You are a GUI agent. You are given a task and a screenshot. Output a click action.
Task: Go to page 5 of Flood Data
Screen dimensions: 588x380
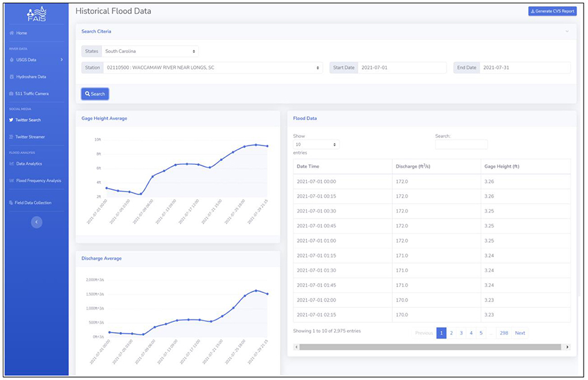tap(481, 333)
